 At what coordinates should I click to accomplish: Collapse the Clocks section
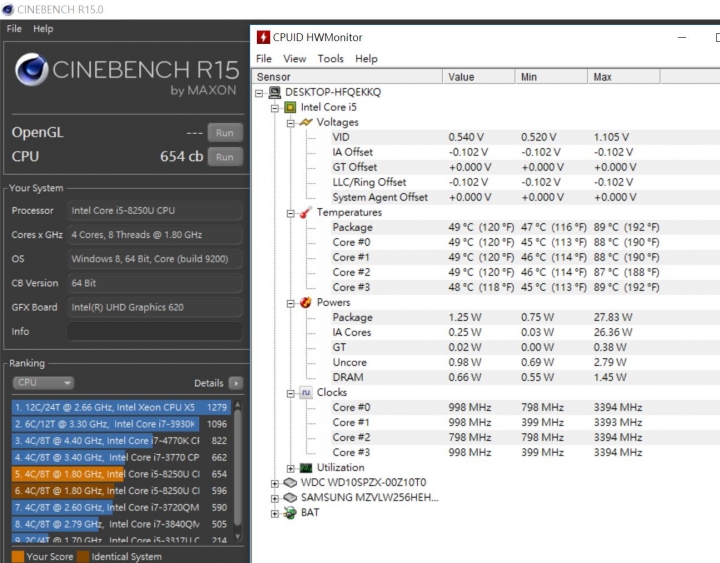coord(291,394)
